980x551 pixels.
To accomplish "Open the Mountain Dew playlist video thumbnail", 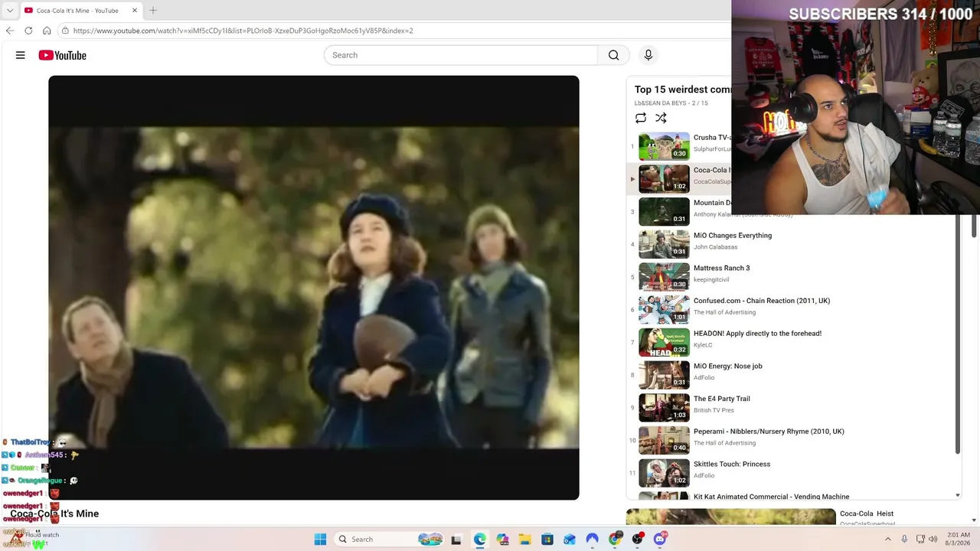I will pyautogui.click(x=664, y=211).
